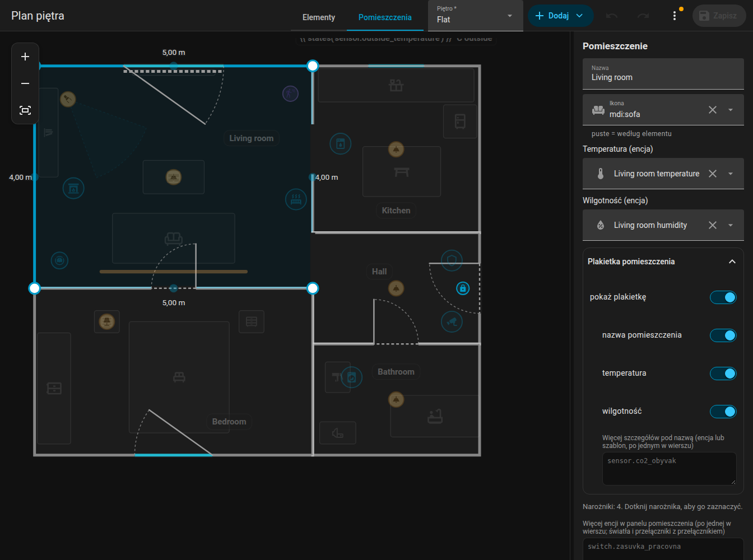Viewport: 753px width, 560px height.
Task: Select the lock icon in Hall
Action: 463,288
